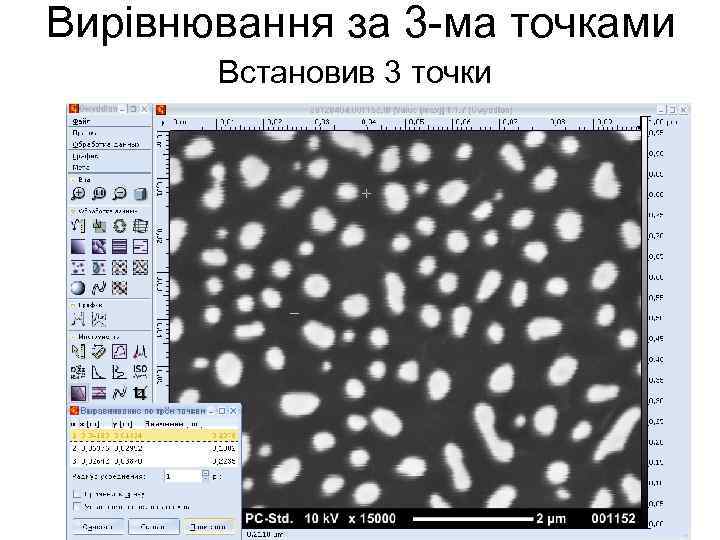Click last checkered icon in grains row
720x540 pixels.
(141, 267)
